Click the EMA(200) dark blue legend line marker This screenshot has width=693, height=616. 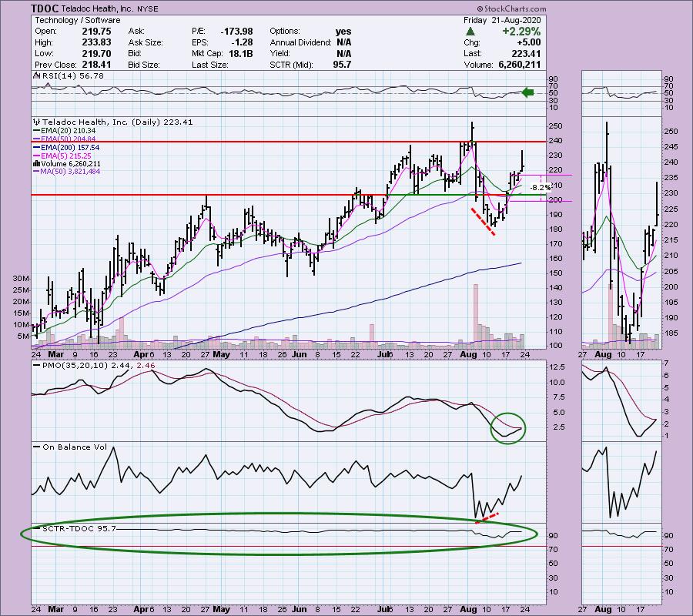click(37, 148)
